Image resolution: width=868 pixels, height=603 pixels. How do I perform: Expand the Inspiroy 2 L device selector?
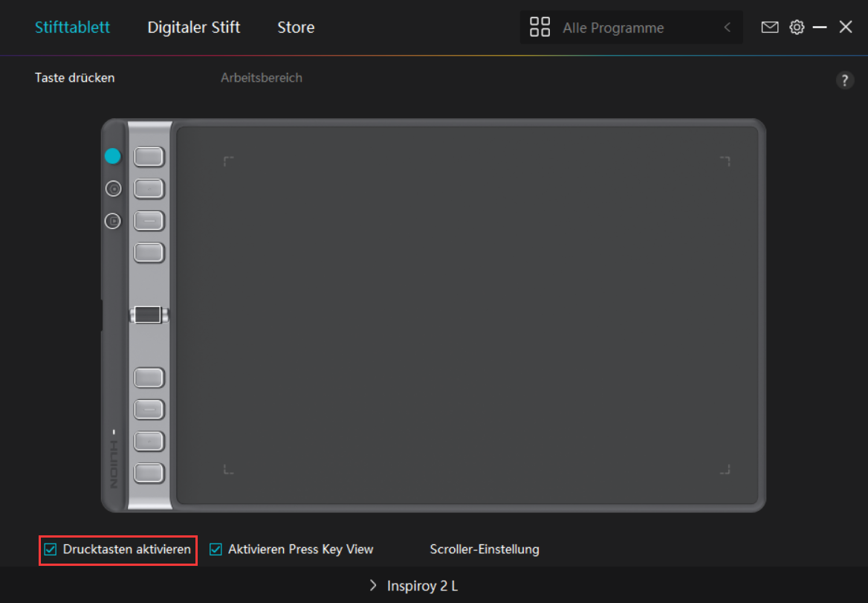point(415,586)
